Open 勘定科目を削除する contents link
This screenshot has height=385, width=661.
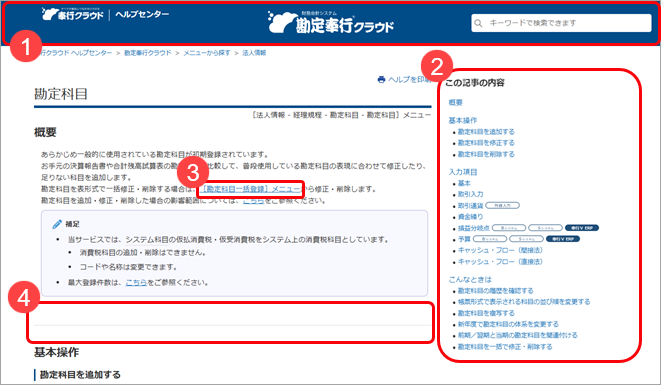[x=486, y=154]
